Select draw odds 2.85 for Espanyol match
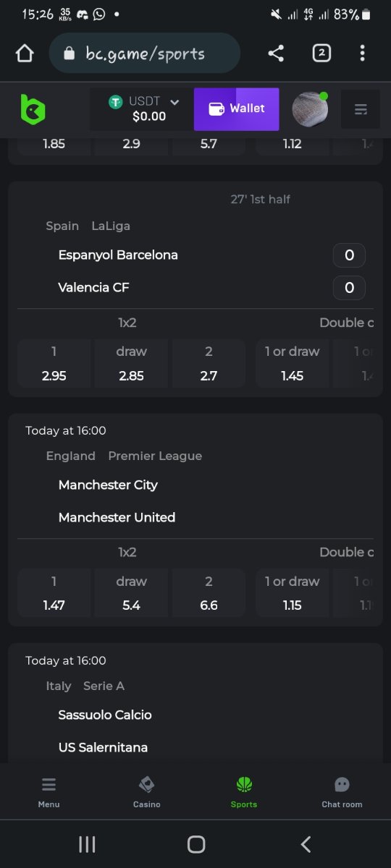Image resolution: width=391 pixels, height=868 pixels. [x=131, y=364]
